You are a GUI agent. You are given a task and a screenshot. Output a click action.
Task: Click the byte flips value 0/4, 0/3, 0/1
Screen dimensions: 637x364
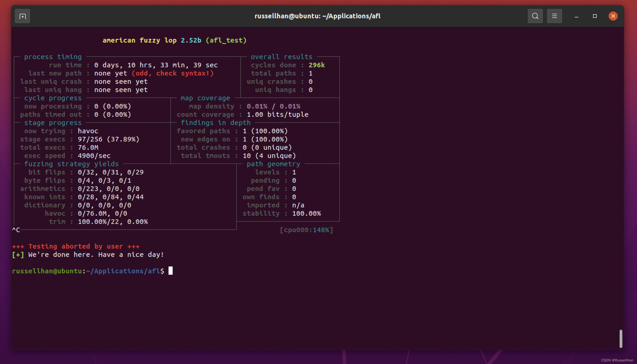[x=104, y=180]
